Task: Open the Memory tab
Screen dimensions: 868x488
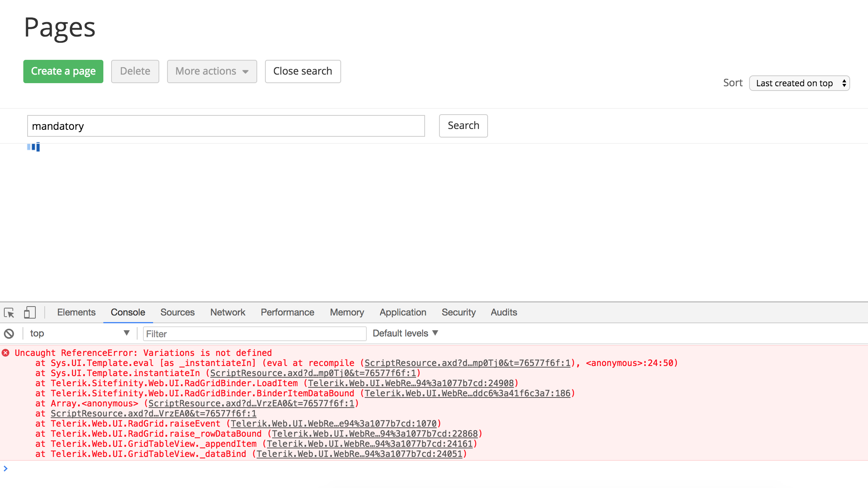Action: coord(347,312)
